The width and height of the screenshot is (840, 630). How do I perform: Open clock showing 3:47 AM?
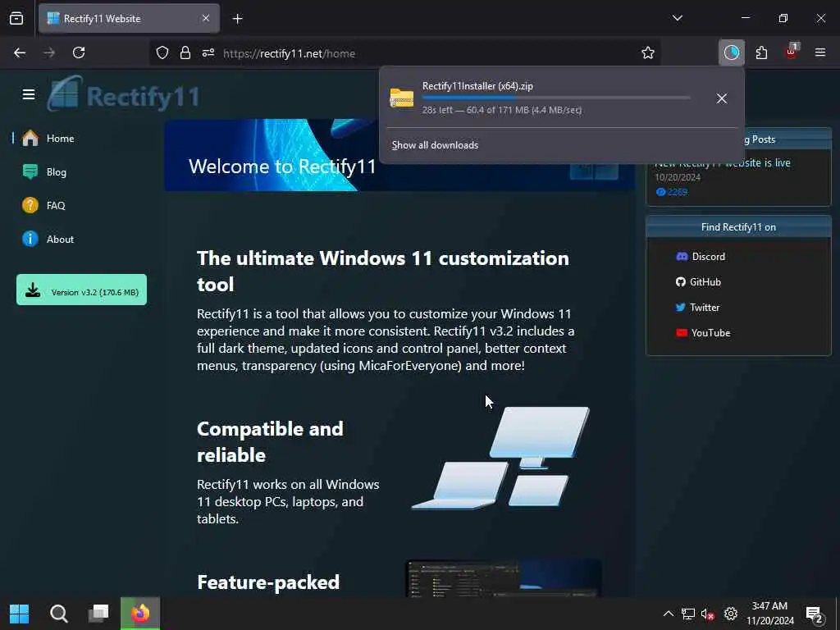click(769, 614)
